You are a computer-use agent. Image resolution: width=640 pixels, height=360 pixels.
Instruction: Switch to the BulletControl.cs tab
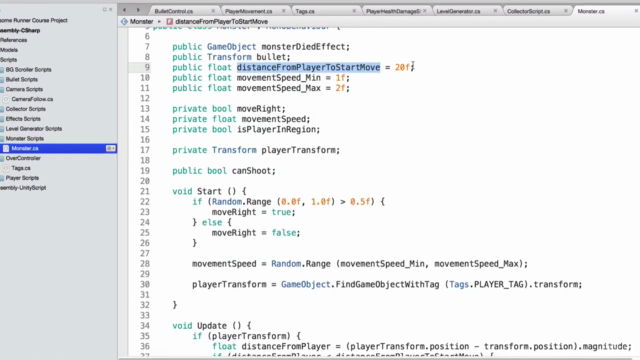pos(174,11)
